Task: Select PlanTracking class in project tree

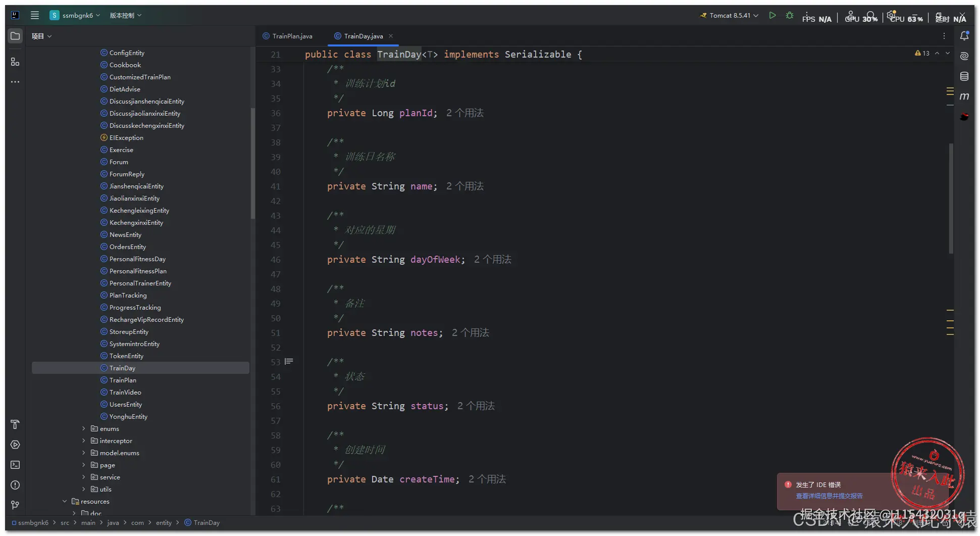Action: point(128,295)
